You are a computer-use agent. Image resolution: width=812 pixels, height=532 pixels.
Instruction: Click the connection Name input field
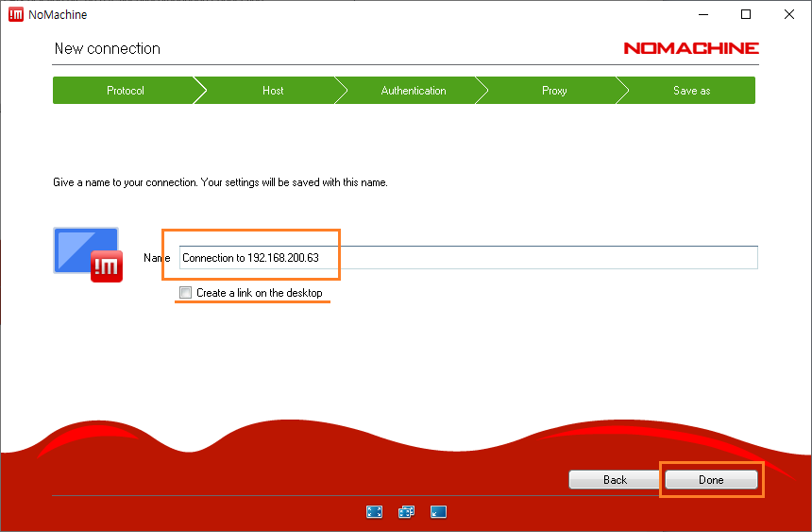[x=468, y=258]
